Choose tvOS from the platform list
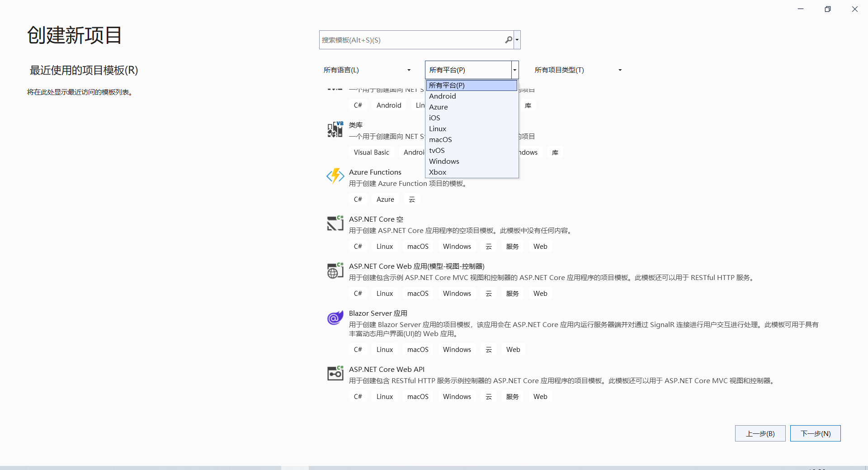Image resolution: width=868 pixels, height=470 pixels. [x=472, y=150]
